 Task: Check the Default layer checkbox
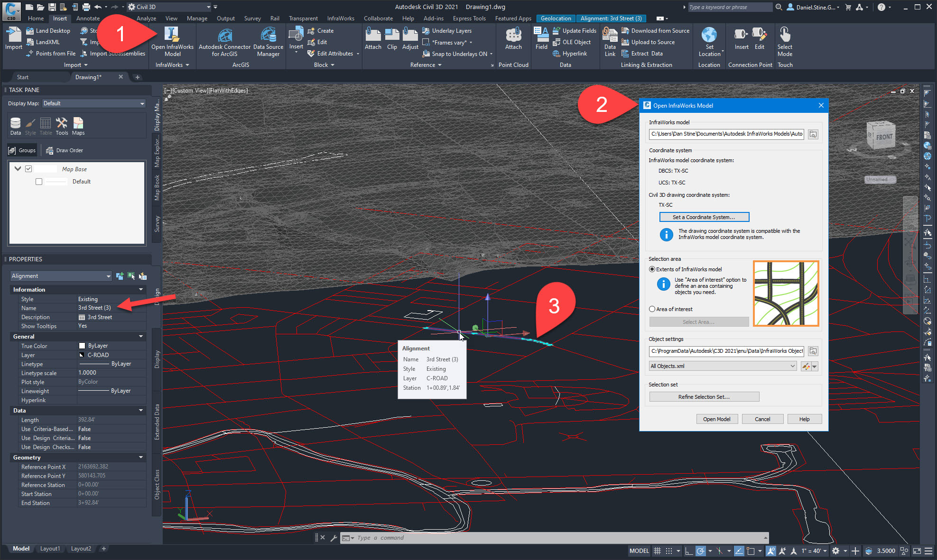tap(39, 182)
